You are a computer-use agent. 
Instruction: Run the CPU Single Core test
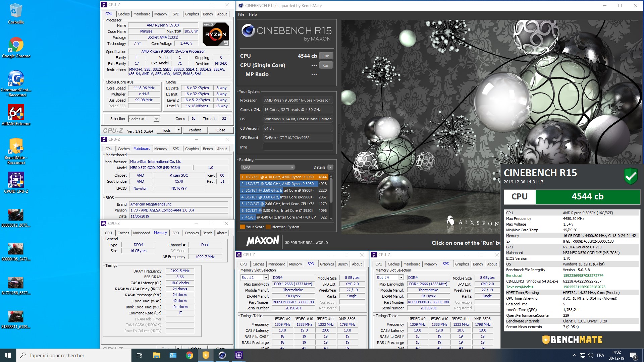326,65
